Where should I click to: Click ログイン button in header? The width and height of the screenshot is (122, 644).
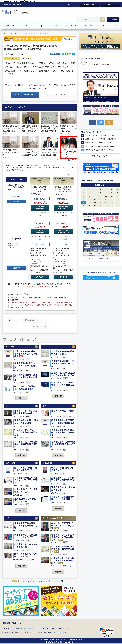[x=110, y=5]
